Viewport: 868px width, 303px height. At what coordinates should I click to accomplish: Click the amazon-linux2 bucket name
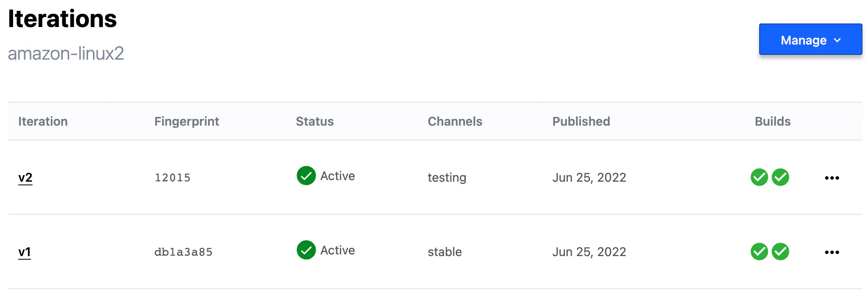[x=66, y=54]
